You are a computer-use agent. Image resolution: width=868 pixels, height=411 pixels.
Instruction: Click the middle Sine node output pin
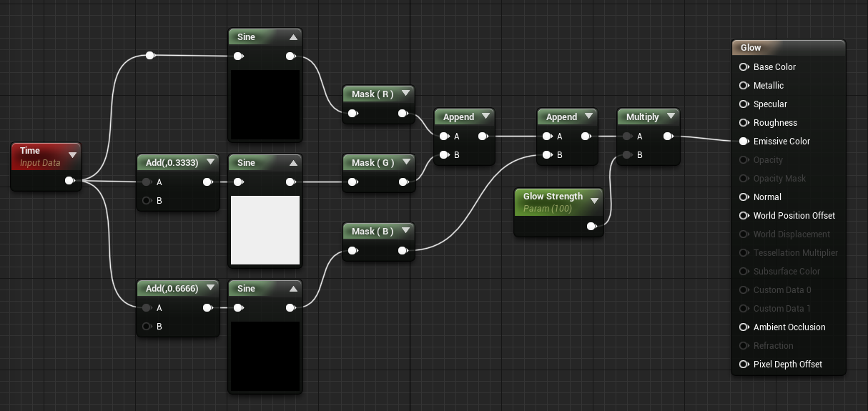(290, 182)
